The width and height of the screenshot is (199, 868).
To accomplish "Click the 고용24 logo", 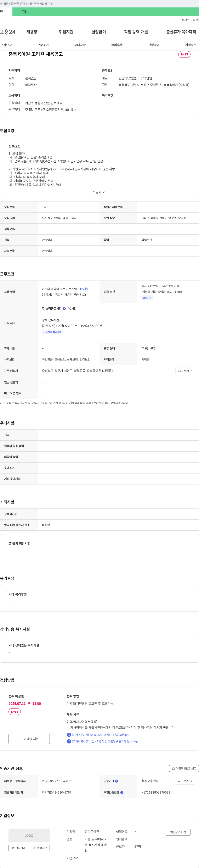I will (7, 32).
